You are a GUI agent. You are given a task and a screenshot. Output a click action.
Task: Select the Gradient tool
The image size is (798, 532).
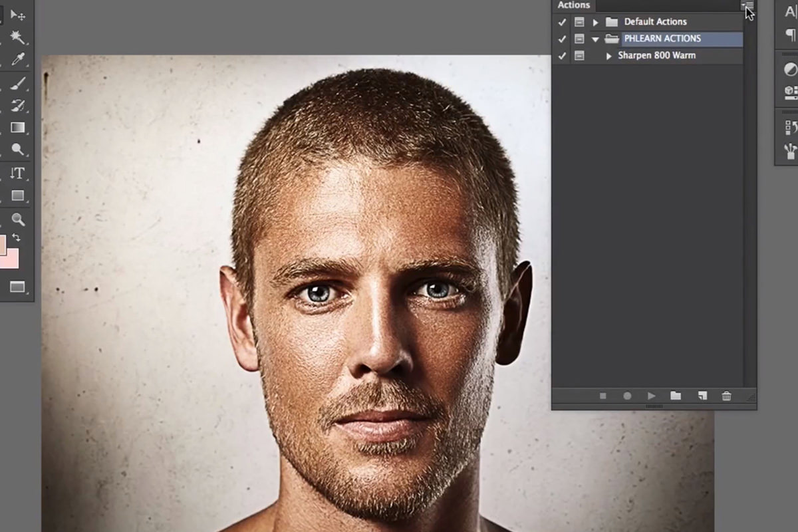click(19, 126)
